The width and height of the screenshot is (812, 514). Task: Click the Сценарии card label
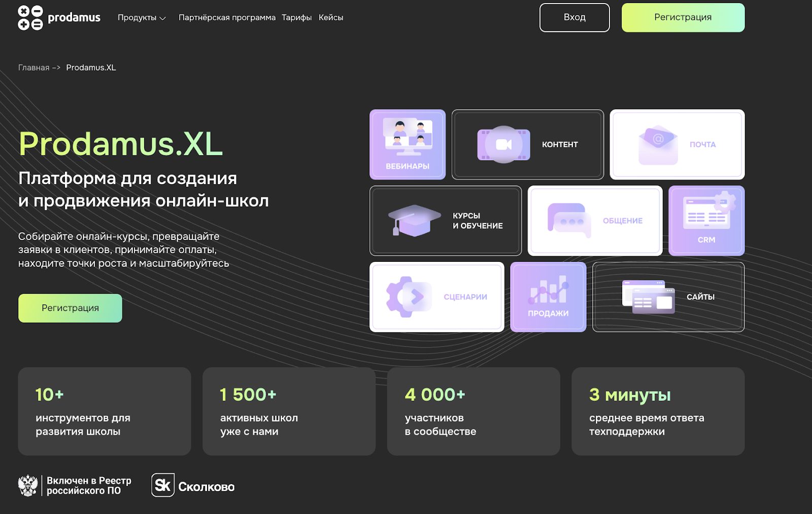click(x=465, y=297)
